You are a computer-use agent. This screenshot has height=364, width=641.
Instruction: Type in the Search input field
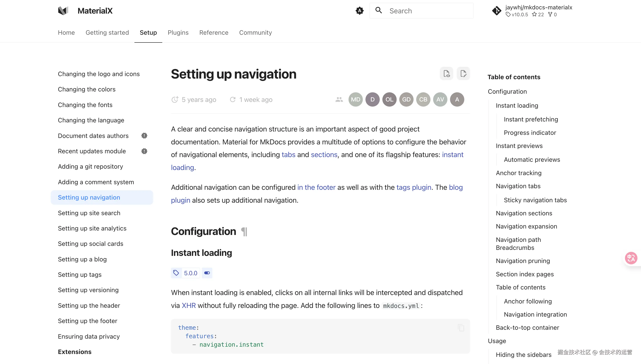coord(429,11)
